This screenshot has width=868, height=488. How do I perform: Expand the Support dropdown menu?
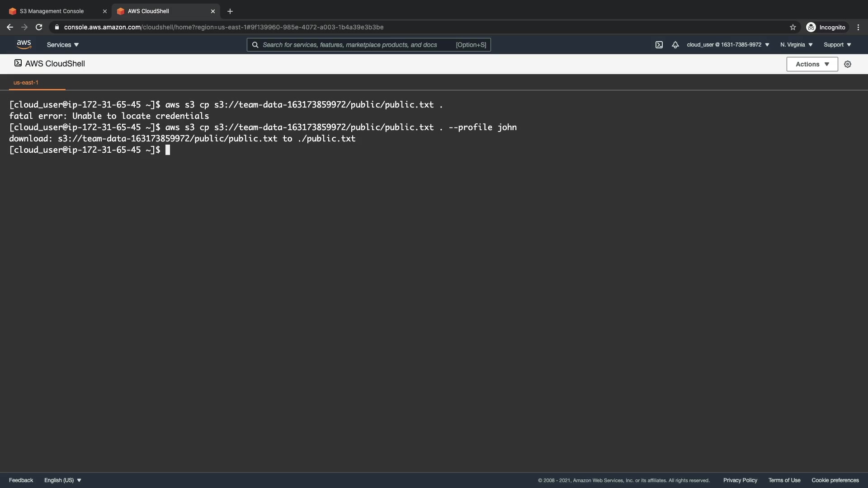[x=837, y=45]
